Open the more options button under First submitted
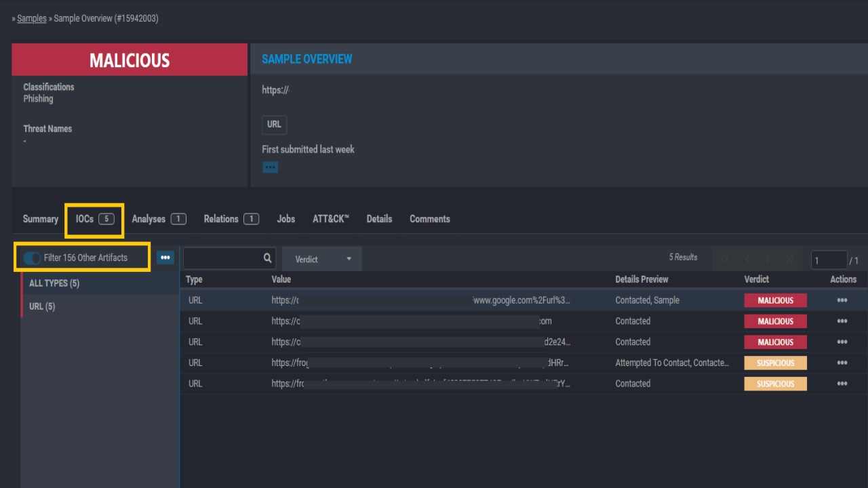The height and width of the screenshot is (488, 868). (x=270, y=167)
